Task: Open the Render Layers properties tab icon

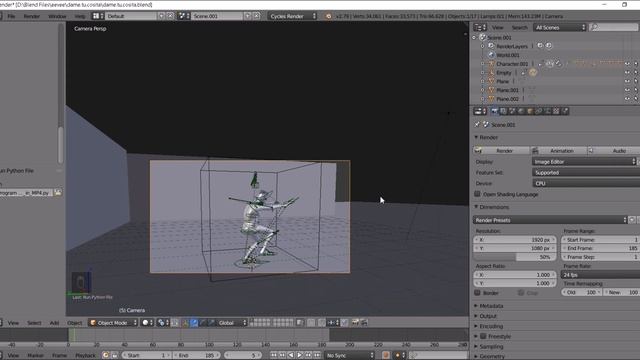Action: 503,111
